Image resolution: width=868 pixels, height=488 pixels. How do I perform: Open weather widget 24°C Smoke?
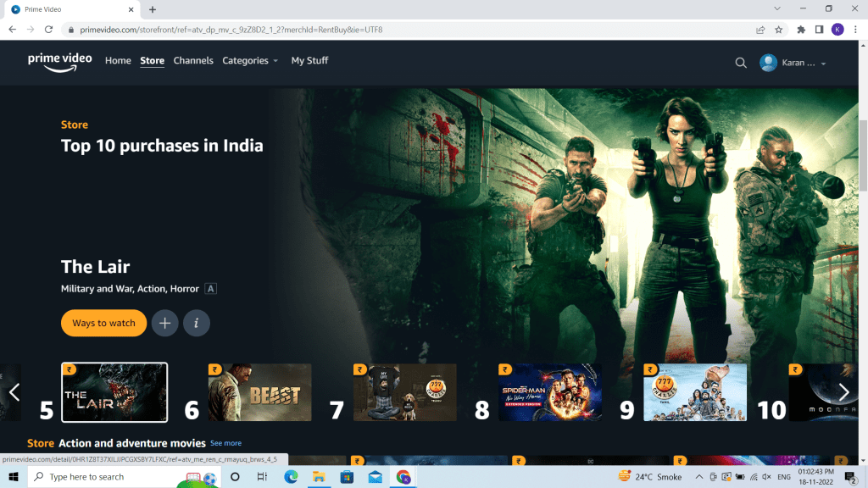[650, 476]
